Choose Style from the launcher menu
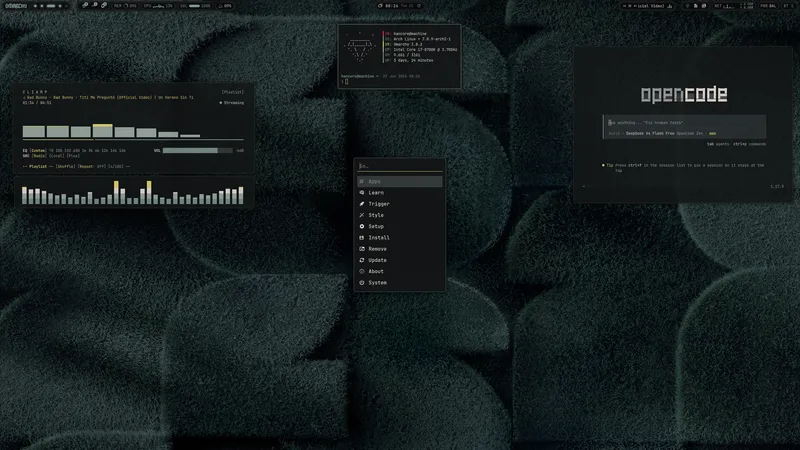The height and width of the screenshot is (450, 800). tap(399, 215)
